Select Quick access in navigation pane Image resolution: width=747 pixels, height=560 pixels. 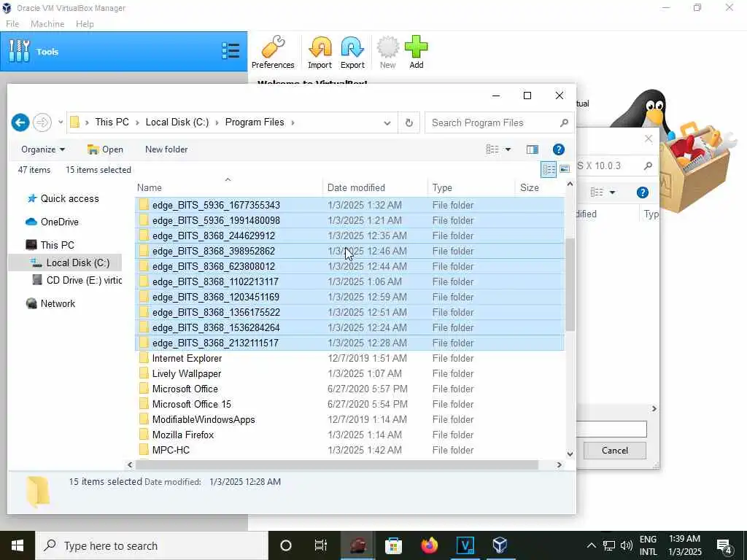point(63,198)
